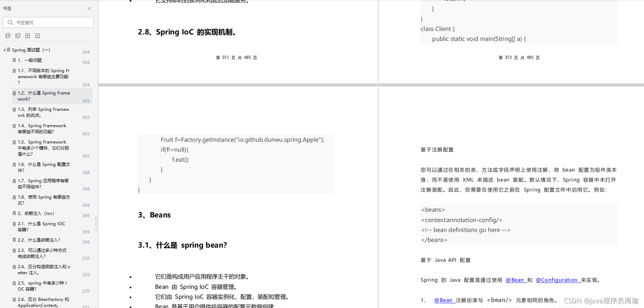Click code line Fruit f=Factory.getInstance
This screenshot has height=308, width=644.
(x=243, y=140)
